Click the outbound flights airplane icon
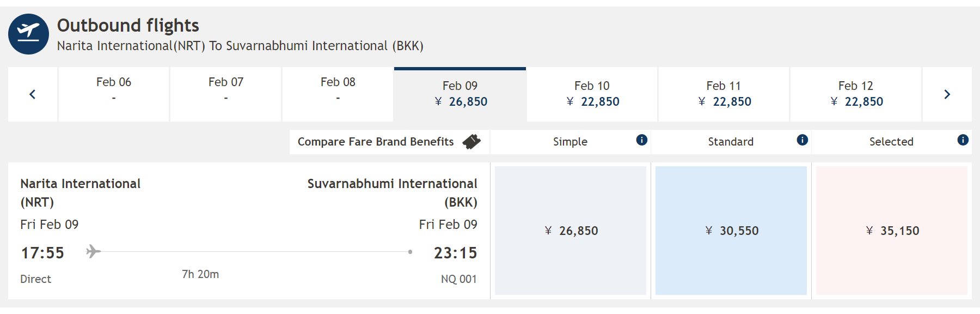Image resolution: width=980 pixels, height=314 pixels. (x=28, y=34)
